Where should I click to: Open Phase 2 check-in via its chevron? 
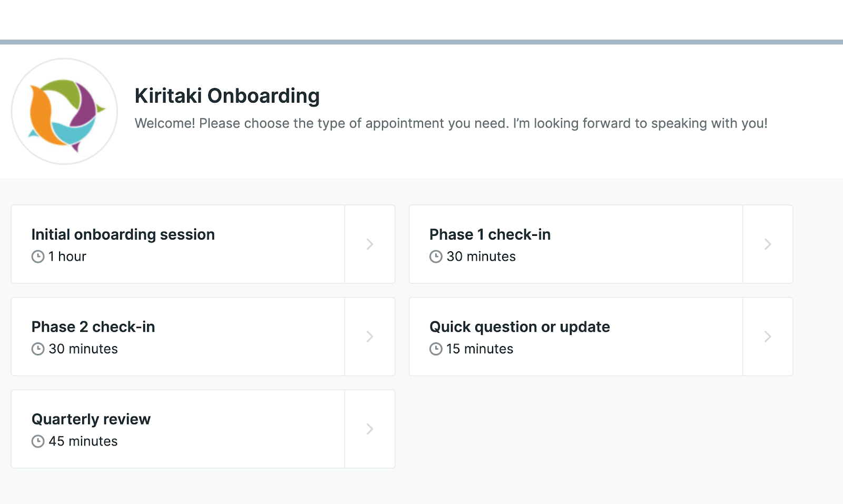(369, 337)
